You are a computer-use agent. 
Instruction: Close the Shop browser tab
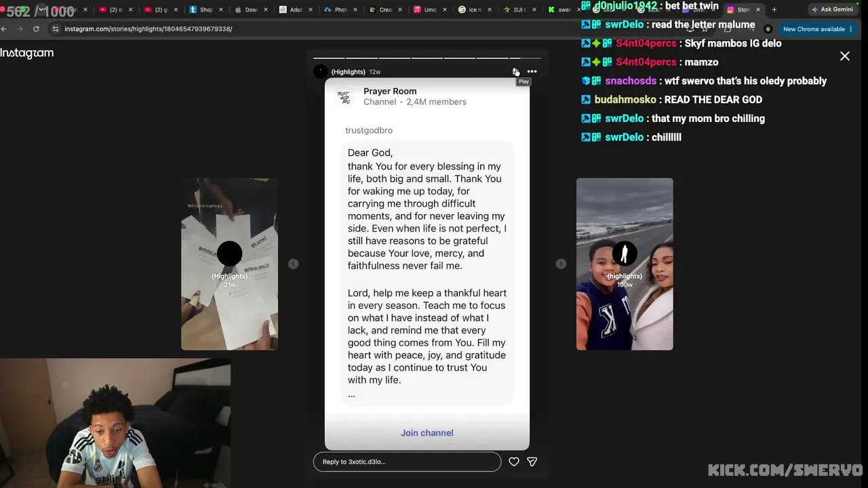(221, 9)
